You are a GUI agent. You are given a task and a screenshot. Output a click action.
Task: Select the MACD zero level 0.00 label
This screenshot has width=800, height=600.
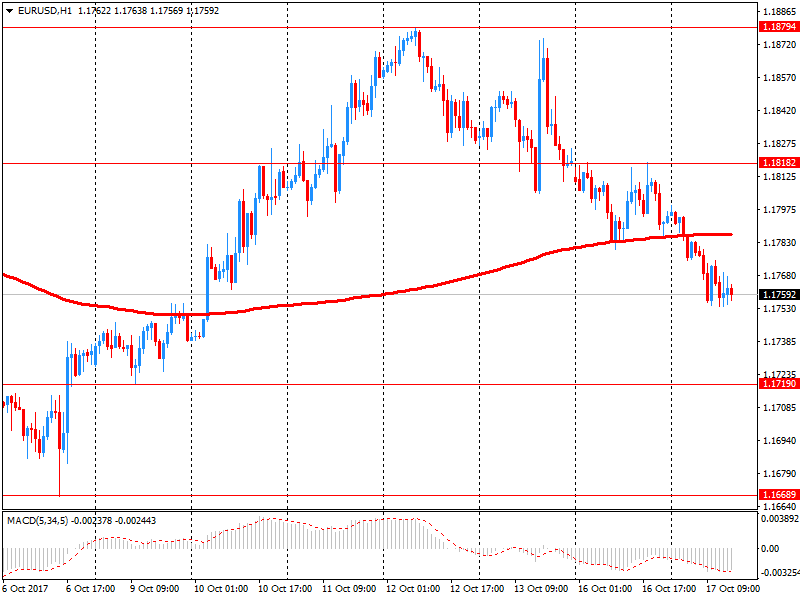(x=770, y=548)
